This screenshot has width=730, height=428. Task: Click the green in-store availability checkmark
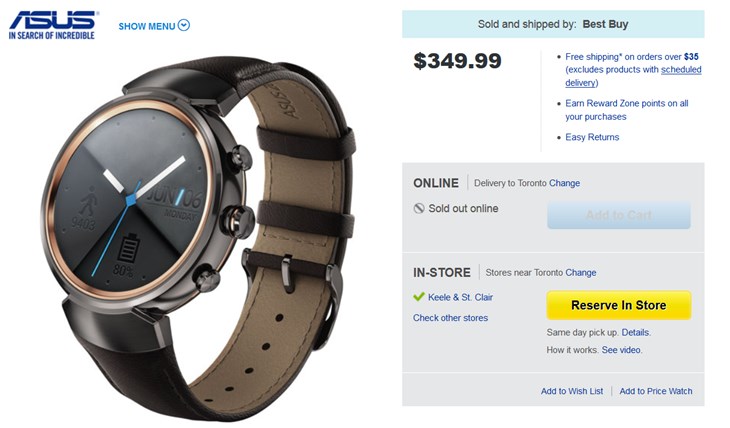(x=419, y=297)
